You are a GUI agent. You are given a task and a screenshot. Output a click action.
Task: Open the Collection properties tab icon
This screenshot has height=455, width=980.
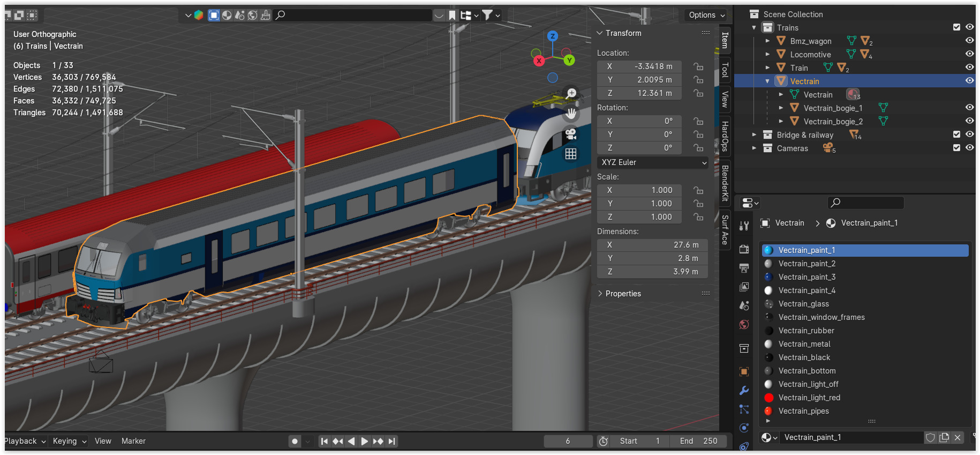744,349
